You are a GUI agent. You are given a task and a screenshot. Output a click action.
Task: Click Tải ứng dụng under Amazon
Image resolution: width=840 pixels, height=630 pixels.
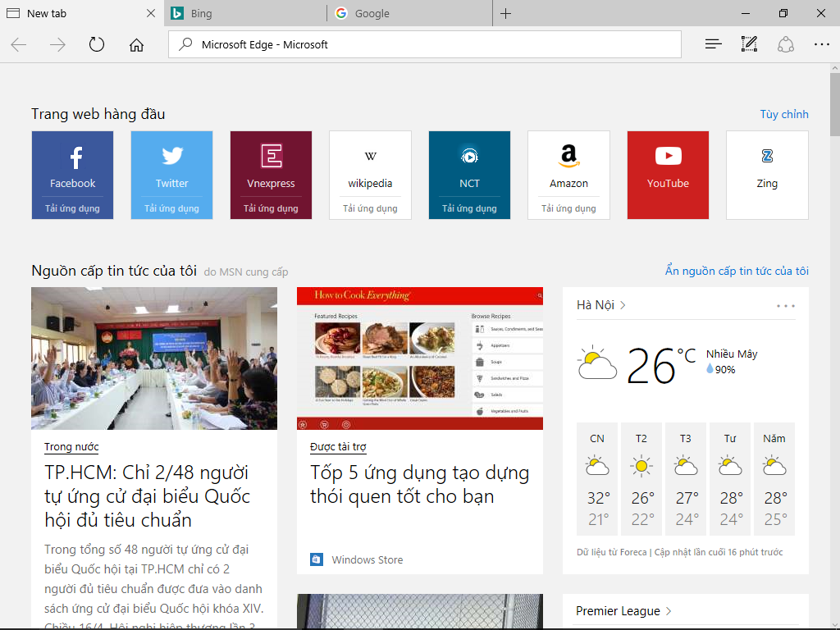(569, 208)
